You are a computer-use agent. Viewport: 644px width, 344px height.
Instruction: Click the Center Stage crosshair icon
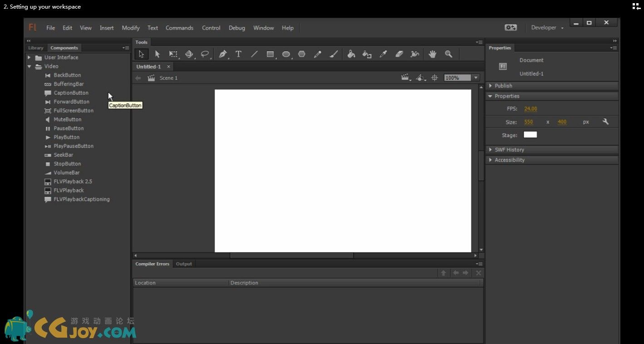click(434, 78)
